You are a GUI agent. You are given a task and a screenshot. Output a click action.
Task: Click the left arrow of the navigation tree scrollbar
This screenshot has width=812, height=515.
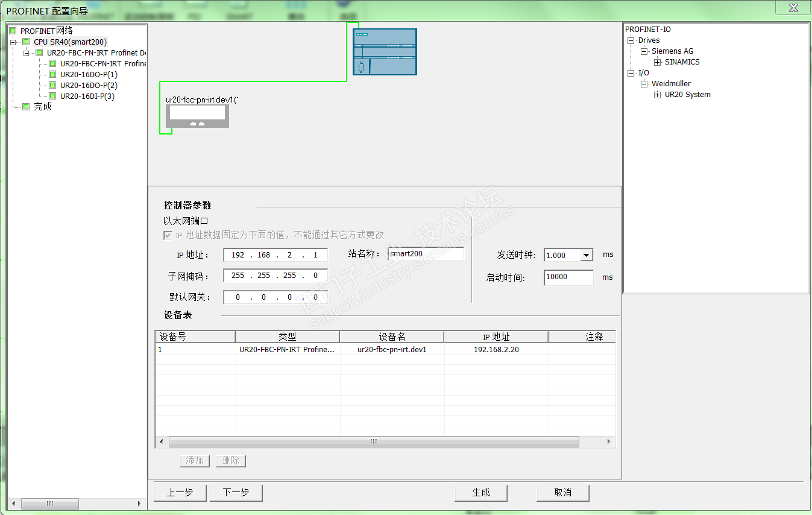point(13,504)
